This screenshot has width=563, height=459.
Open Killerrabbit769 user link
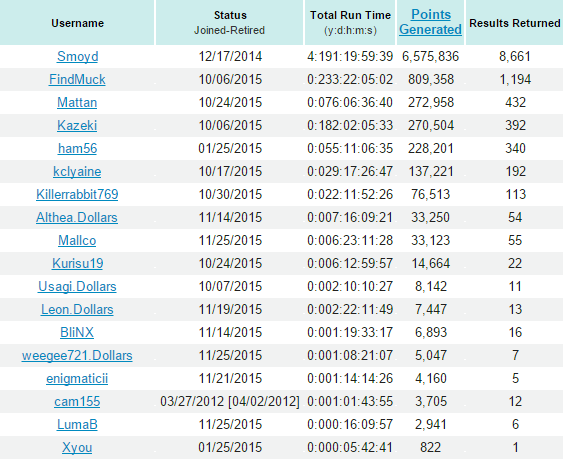click(77, 194)
